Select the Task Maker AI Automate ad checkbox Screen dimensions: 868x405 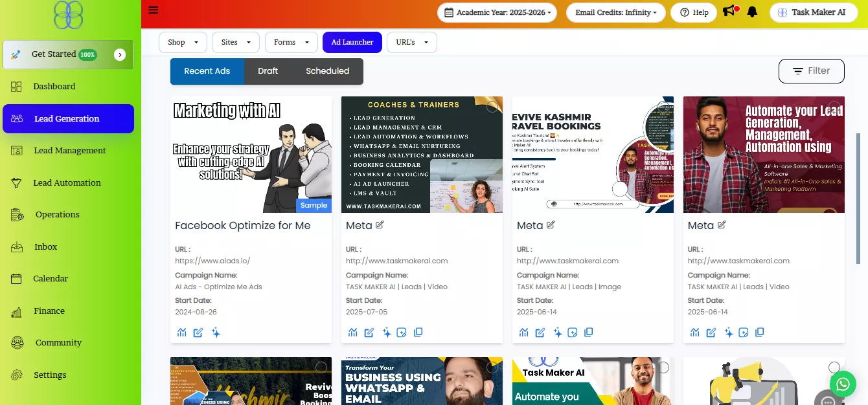pyautogui.click(x=663, y=367)
